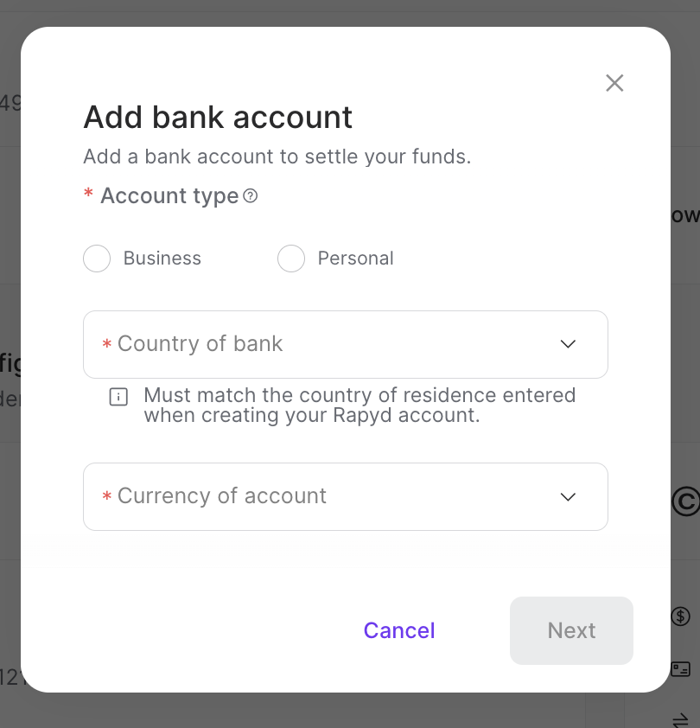Click the info icon beside the country note
The width and height of the screenshot is (700, 728).
tap(118, 397)
